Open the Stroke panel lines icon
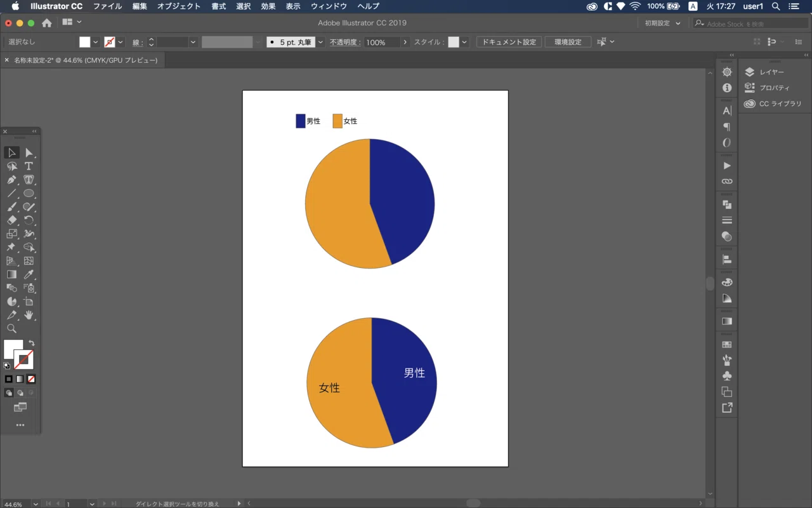812x508 pixels. click(727, 220)
